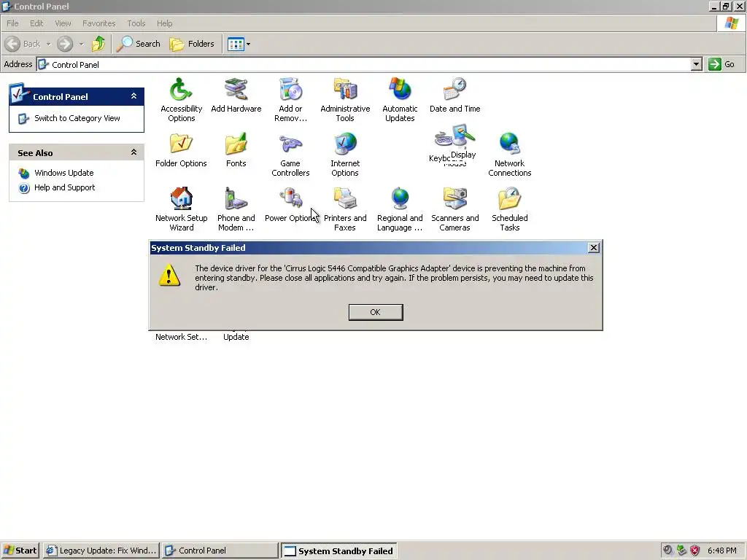Close the System Standby Failed dialog
Image resolution: width=747 pixels, height=560 pixels.
point(594,248)
